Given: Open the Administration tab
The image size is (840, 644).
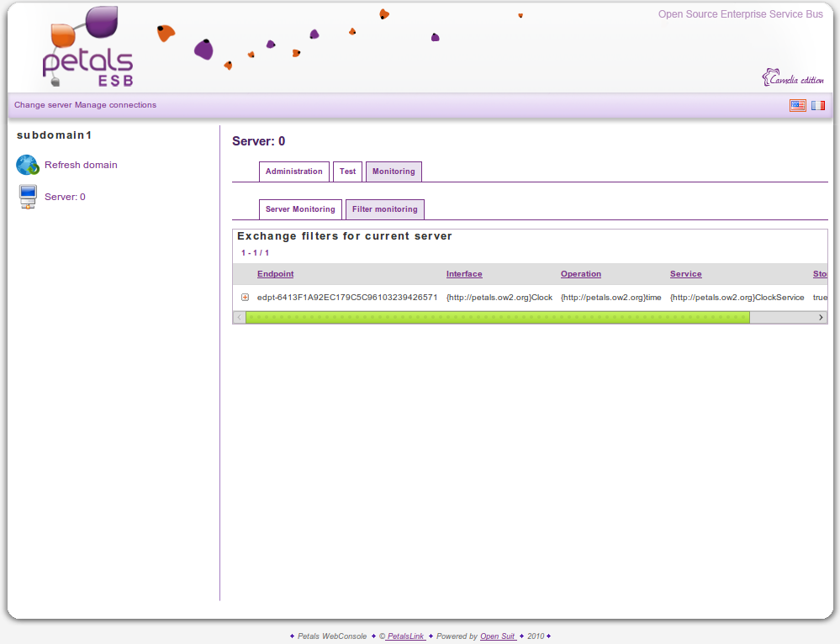Looking at the screenshot, I should [293, 172].
